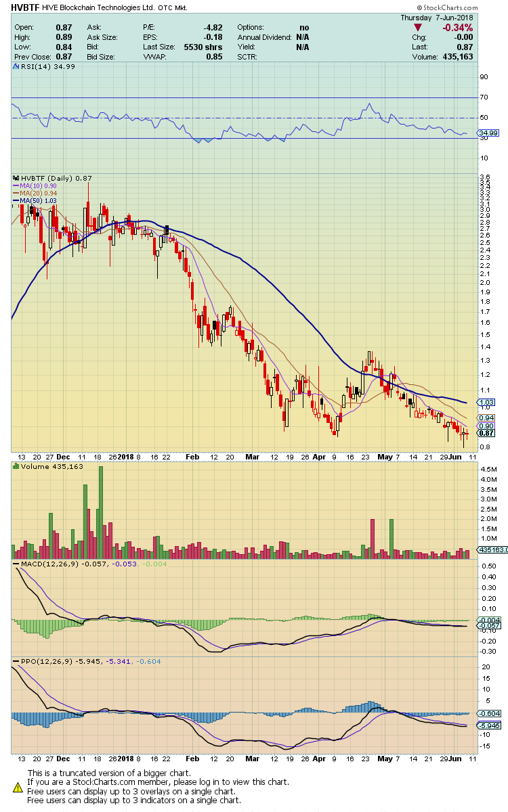Image resolution: width=508 pixels, height=812 pixels.
Task: Click the volume legend icon beside Volume 435,163
Action: point(15,466)
